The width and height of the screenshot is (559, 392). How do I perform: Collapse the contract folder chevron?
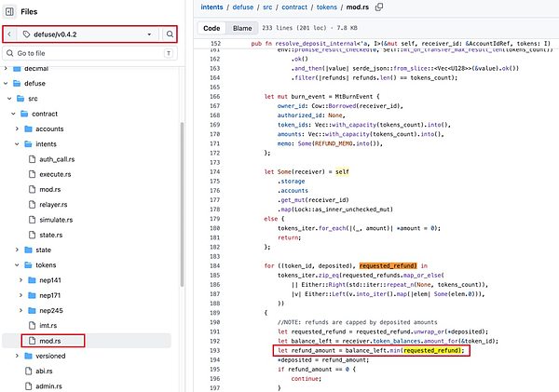tap(13, 114)
